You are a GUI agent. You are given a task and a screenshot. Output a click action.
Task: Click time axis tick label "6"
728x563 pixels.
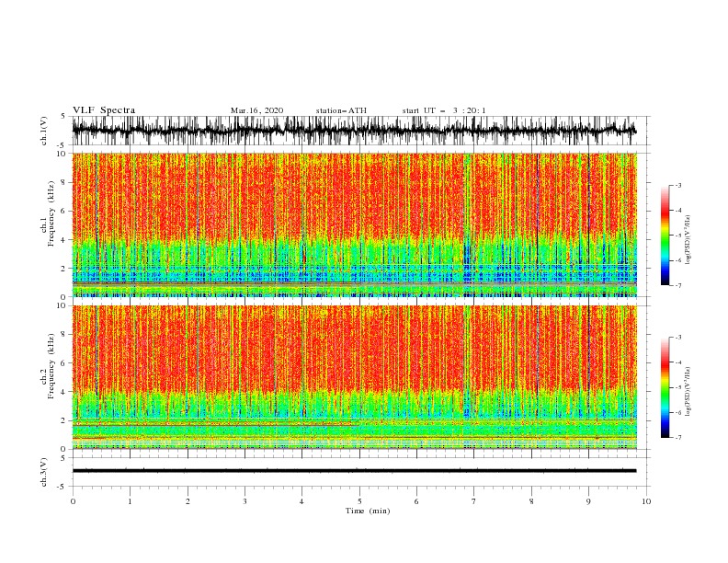click(416, 501)
